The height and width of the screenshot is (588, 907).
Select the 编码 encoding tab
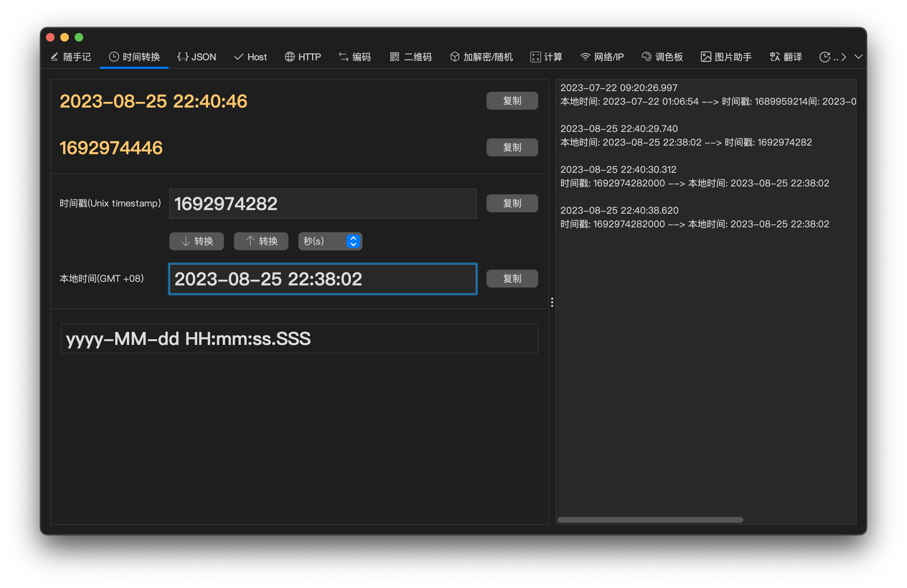355,57
